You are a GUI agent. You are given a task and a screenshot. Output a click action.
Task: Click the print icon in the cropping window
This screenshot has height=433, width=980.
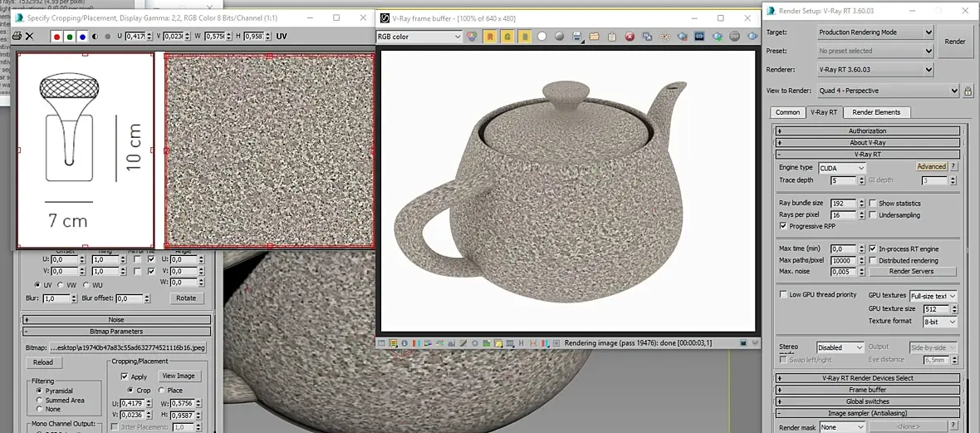(17, 37)
